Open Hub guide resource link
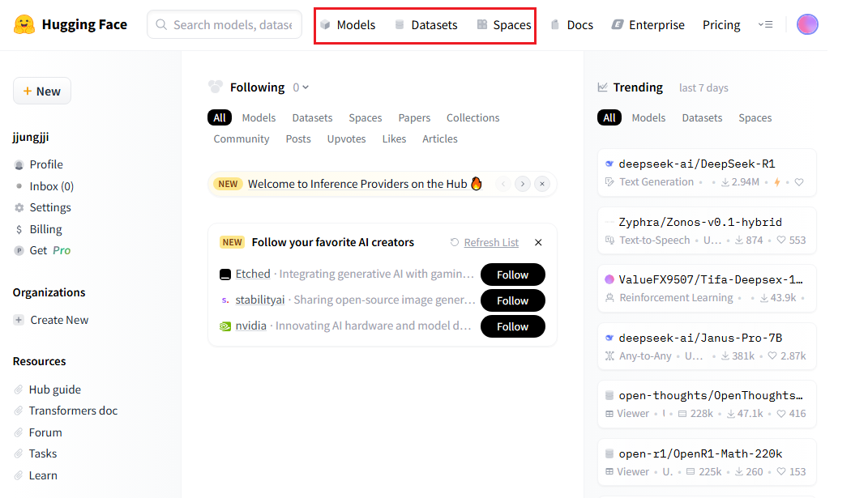 tap(47, 389)
